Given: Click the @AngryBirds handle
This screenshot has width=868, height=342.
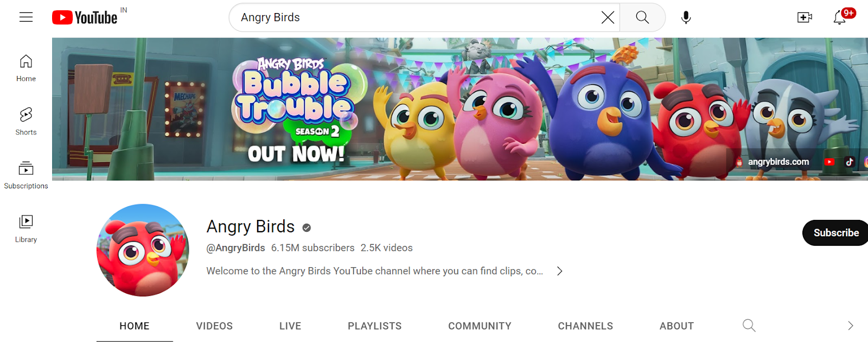Looking at the screenshot, I should coord(235,248).
